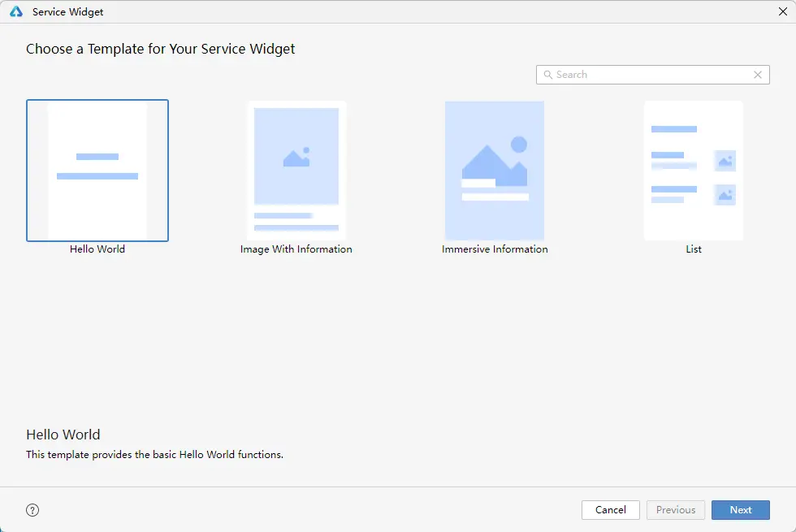Click the DevEco logo in the title bar
This screenshot has width=796, height=532.
(16, 11)
